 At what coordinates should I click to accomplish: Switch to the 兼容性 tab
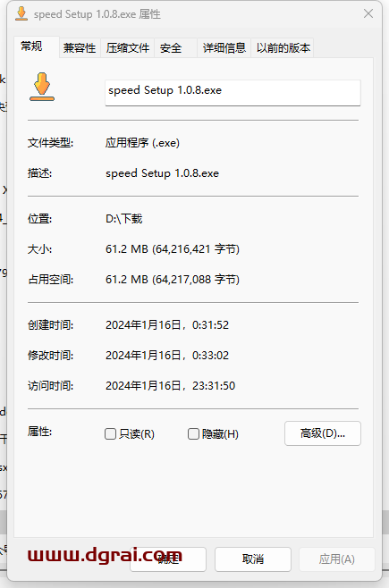click(80, 48)
